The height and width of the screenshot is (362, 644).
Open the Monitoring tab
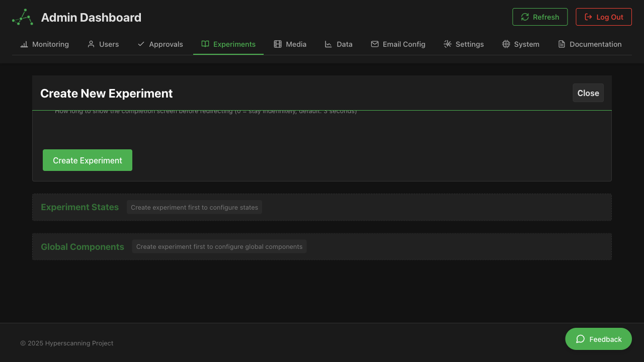point(44,44)
